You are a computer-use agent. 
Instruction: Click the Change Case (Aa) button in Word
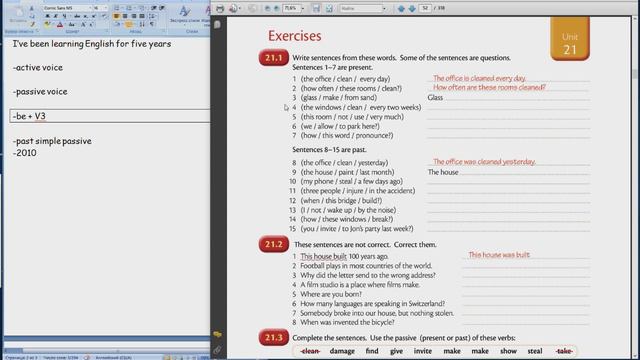[x=71, y=24]
